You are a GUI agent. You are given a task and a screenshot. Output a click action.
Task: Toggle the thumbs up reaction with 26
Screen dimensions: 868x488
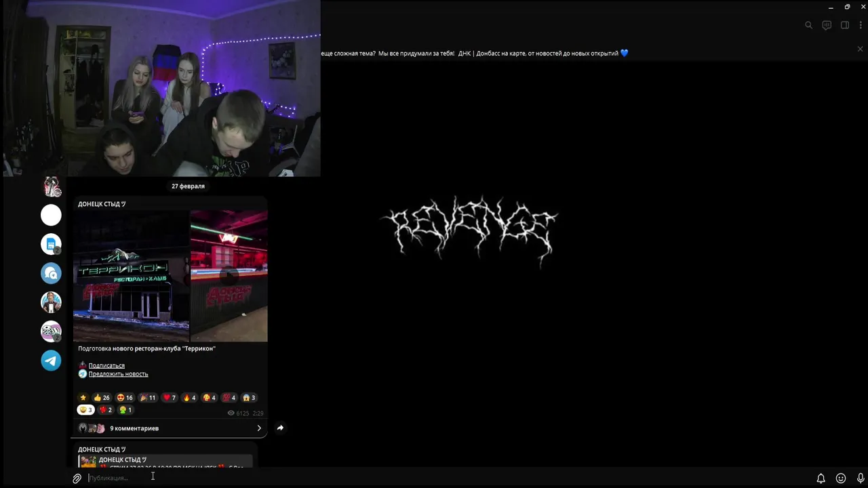[101, 398]
